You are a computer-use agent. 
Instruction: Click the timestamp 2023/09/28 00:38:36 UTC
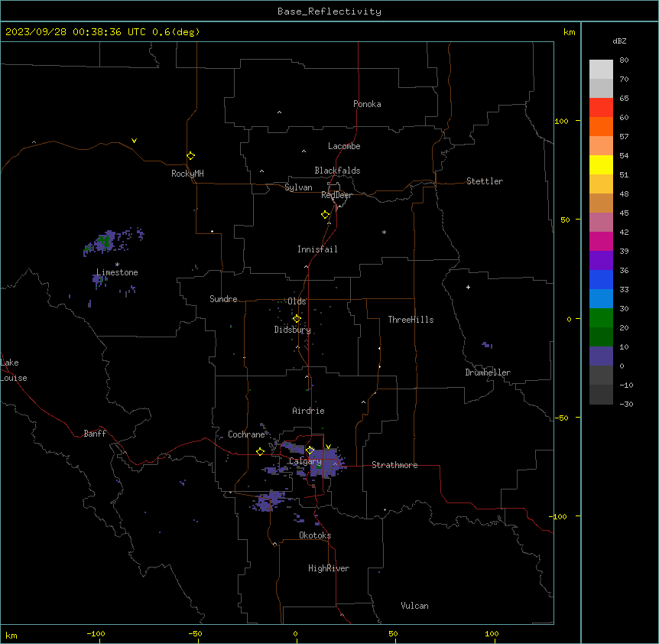(76, 32)
